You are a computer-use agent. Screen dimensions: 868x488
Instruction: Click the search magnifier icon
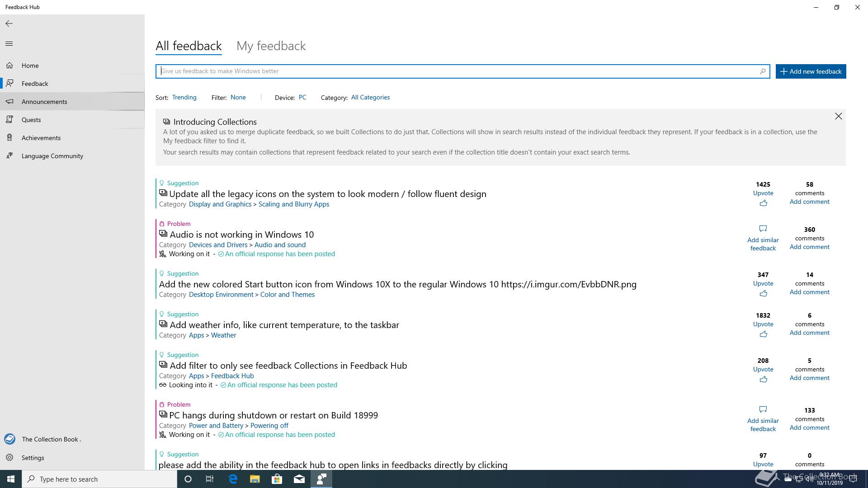763,71
